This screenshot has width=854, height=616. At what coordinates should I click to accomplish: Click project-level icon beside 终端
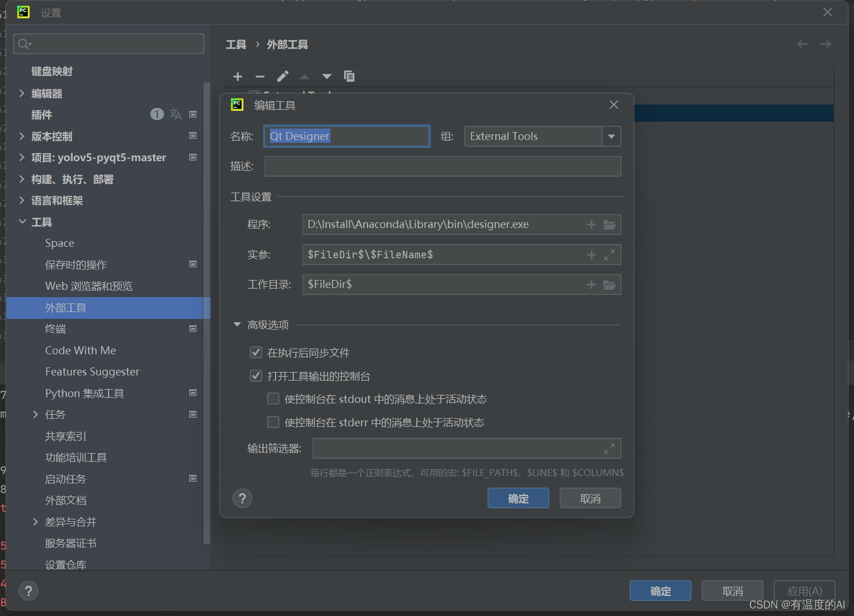193,329
